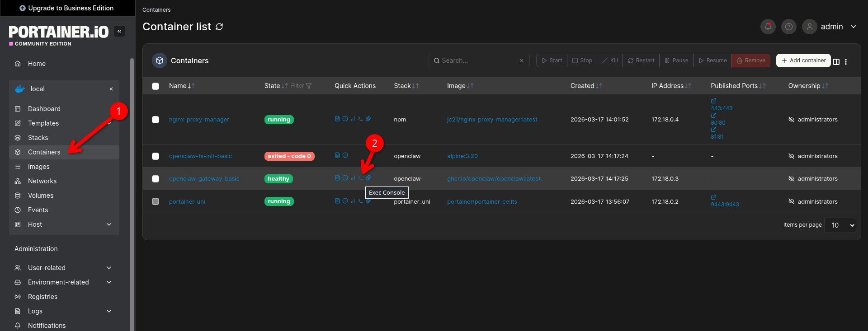Collapse the sidebar with double-chevron icon
The height and width of the screenshot is (331, 868).
pos(119,31)
